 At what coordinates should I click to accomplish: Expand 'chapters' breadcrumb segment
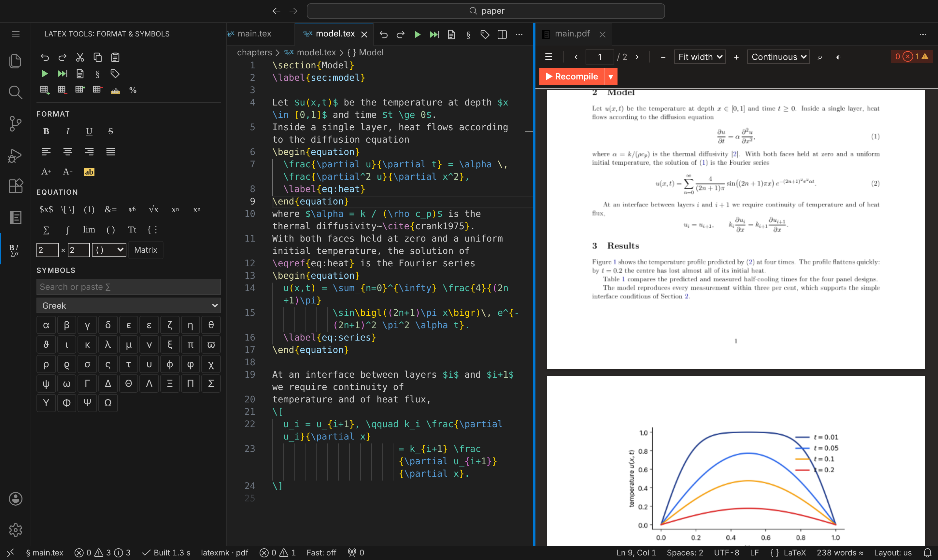point(254,52)
